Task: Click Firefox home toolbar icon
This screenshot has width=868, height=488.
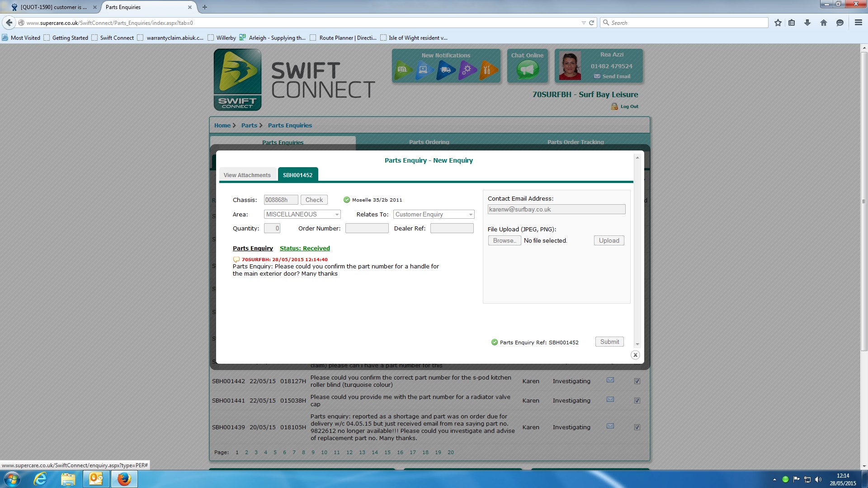Action: [x=823, y=23]
